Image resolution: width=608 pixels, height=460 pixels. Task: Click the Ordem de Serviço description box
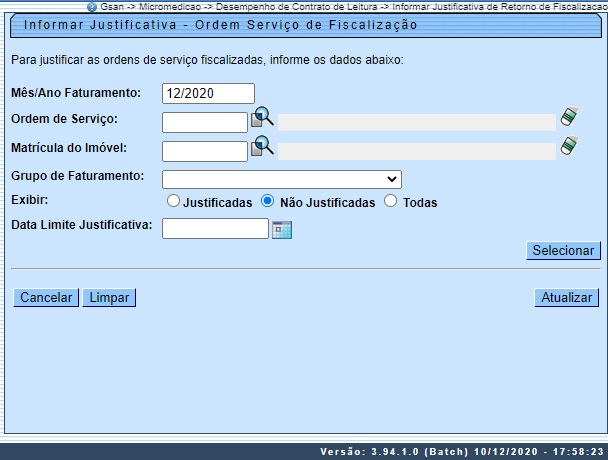click(x=417, y=123)
